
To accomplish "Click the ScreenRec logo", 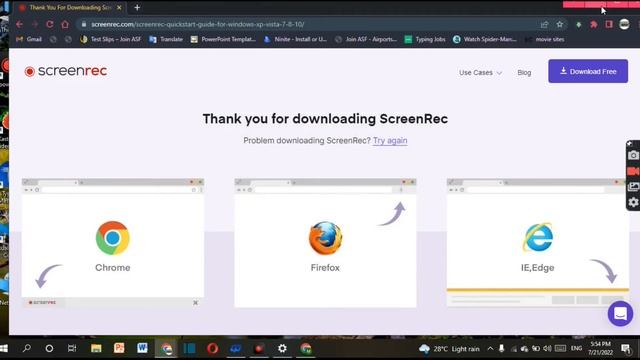I will point(66,71).
